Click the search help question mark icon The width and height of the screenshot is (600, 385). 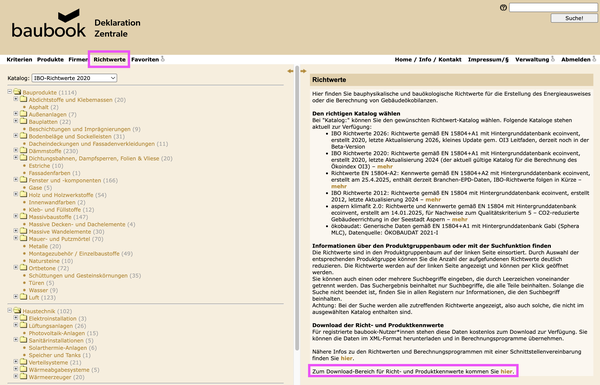pos(503,8)
